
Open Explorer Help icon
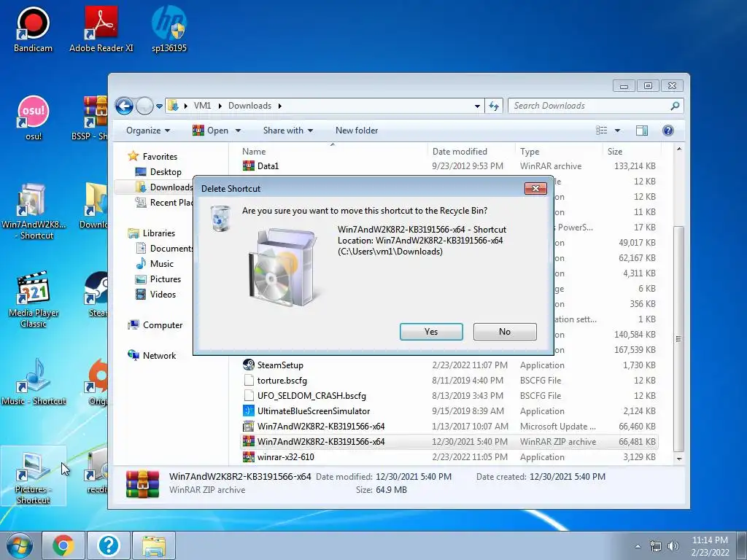668,131
